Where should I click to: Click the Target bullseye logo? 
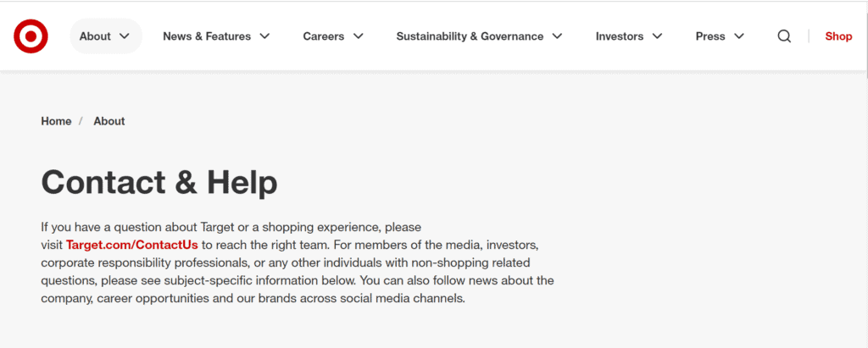[x=31, y=36]
